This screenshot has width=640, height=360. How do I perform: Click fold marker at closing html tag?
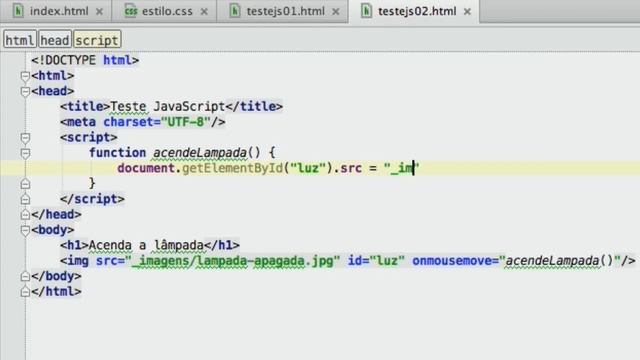pos(25,291)
